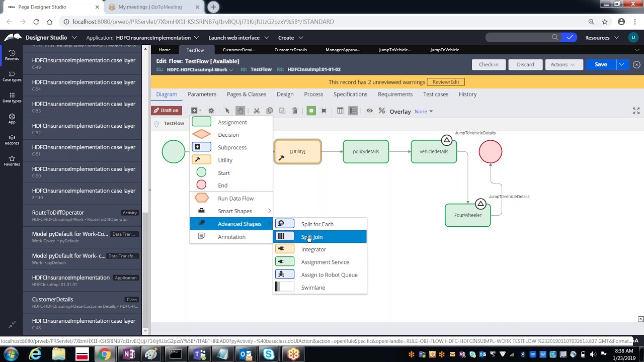Open Save options dropdown arrow
The width and height of the screenshot is (644, 362).
coord(622,64)
